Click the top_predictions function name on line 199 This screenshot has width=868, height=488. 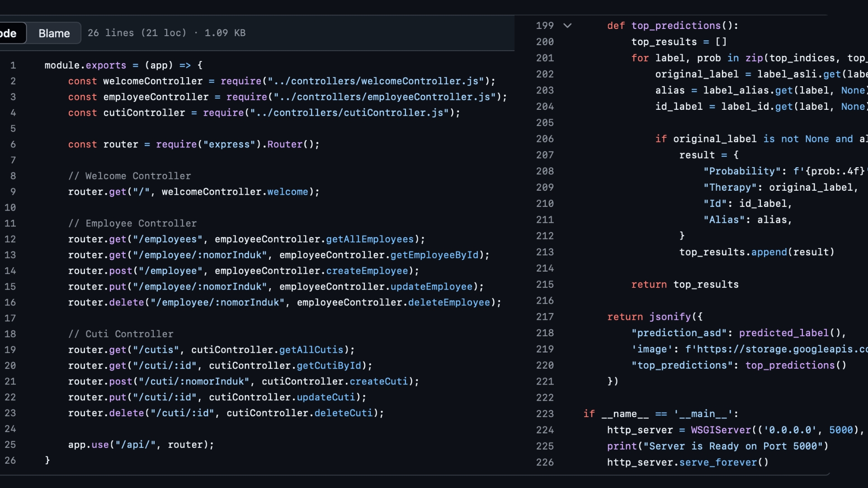[x=676, y=26]
